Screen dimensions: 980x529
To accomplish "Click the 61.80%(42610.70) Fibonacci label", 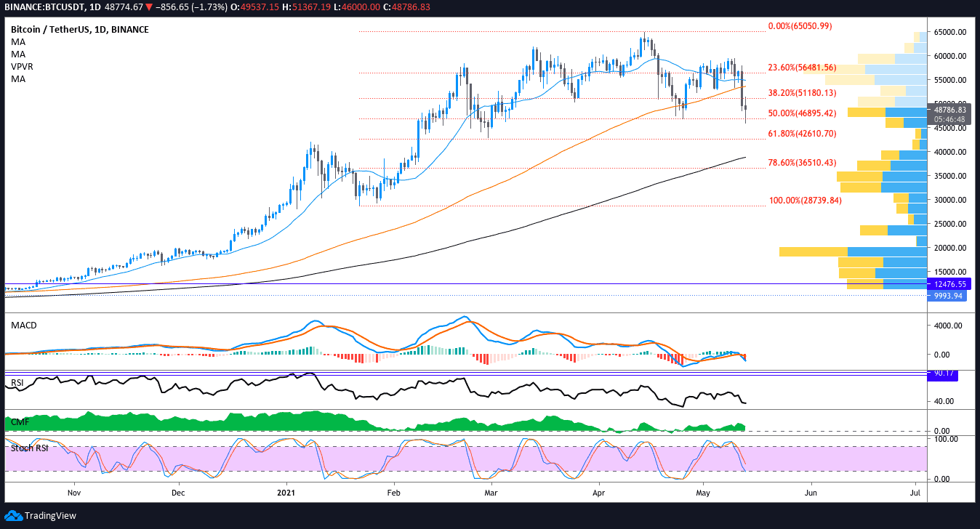I will coord(802,134).
